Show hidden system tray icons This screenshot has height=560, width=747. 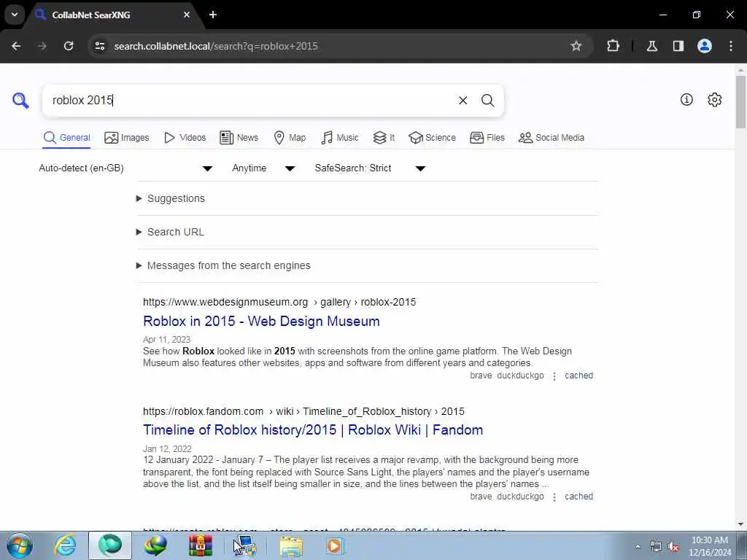(x=638, y=546)
